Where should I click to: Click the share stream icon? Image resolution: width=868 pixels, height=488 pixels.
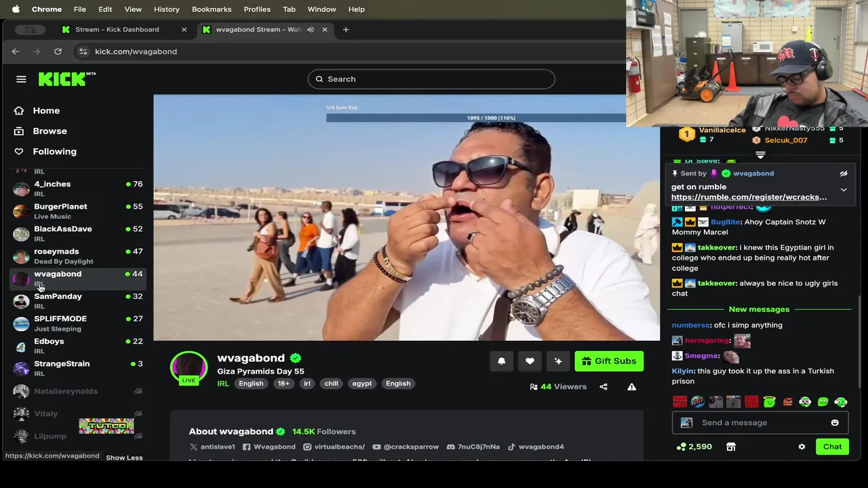click(604, 387)
